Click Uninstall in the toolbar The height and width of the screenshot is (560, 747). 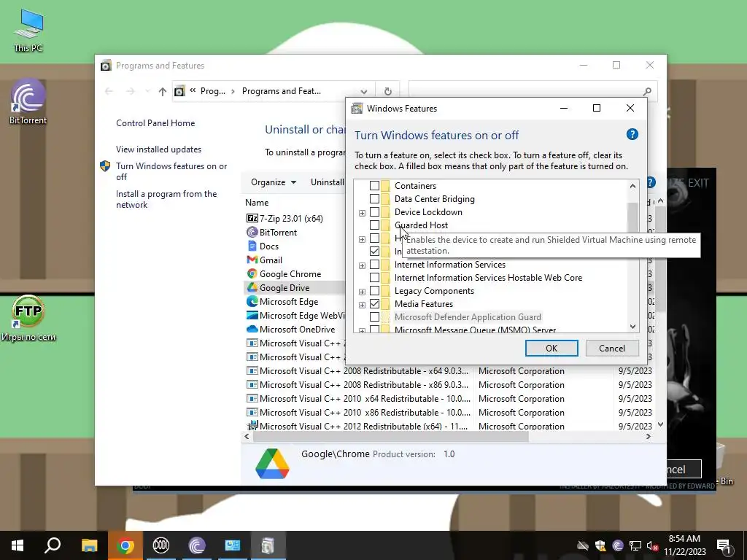point(327,182)
